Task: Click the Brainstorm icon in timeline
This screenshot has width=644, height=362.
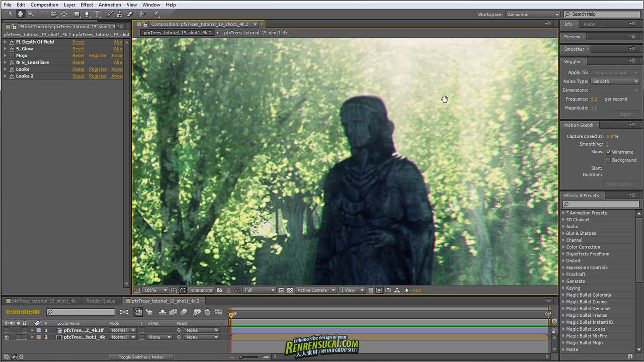Action: pyautogui.click(x=197, y=312)
